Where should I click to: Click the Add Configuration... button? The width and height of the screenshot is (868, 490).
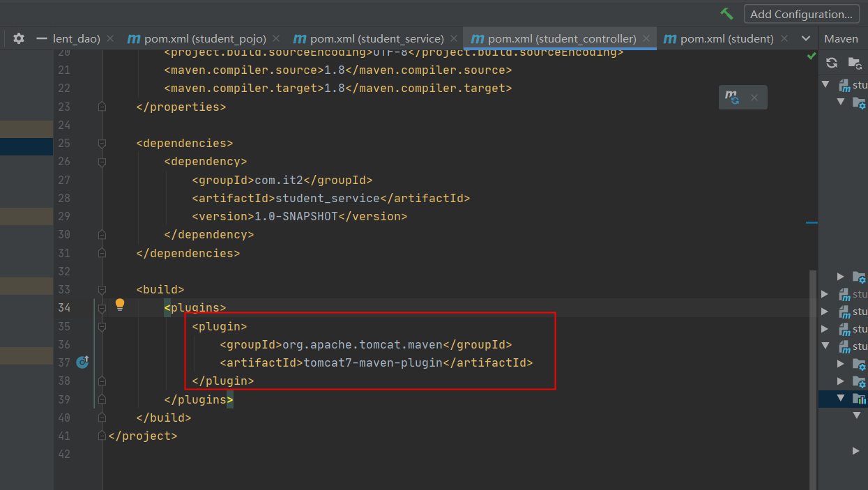pos(801,14)
